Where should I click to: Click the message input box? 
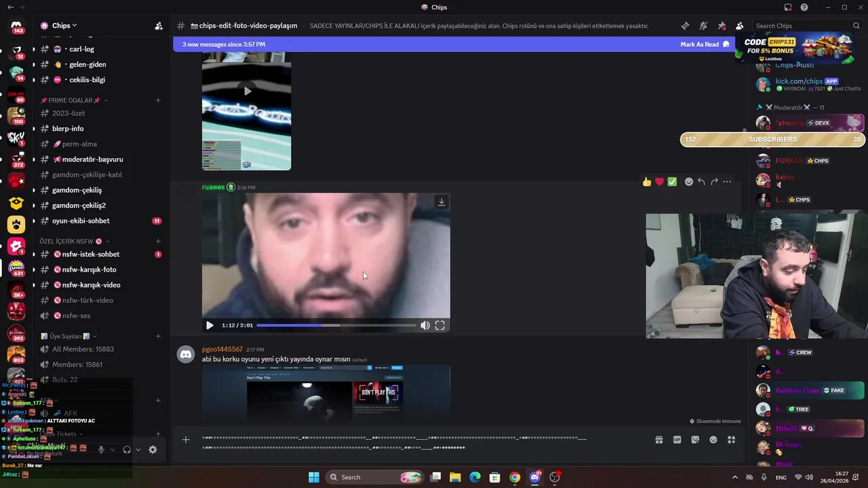pyautogui.click(x=420, y=443)
